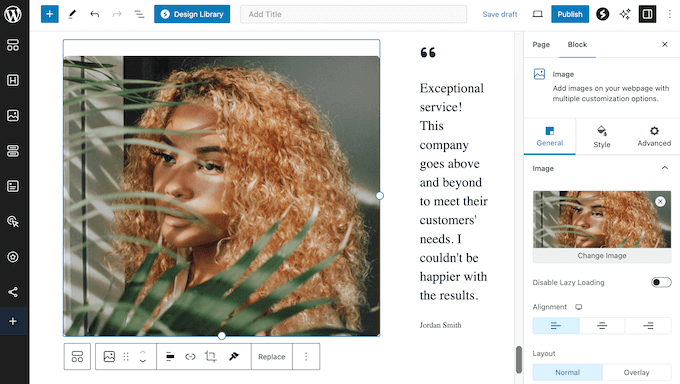Click the social share icon in left sidebar
Image resolution: width=680 pixels, height=384 pixels.
click(13, 292)
